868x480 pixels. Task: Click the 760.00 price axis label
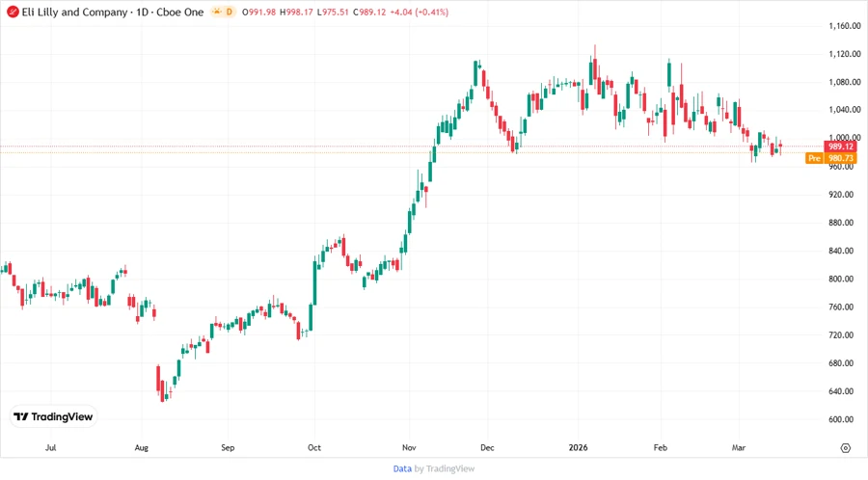[841, 307]
